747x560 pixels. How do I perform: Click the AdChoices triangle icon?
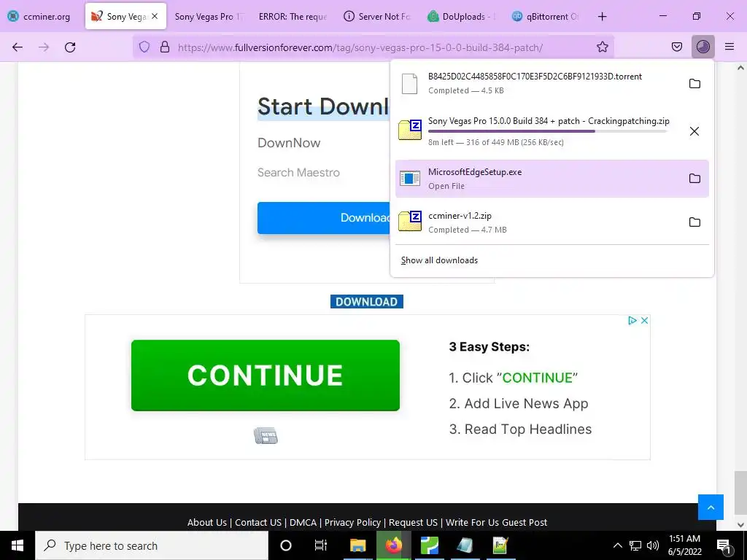[x=632, y=321]
